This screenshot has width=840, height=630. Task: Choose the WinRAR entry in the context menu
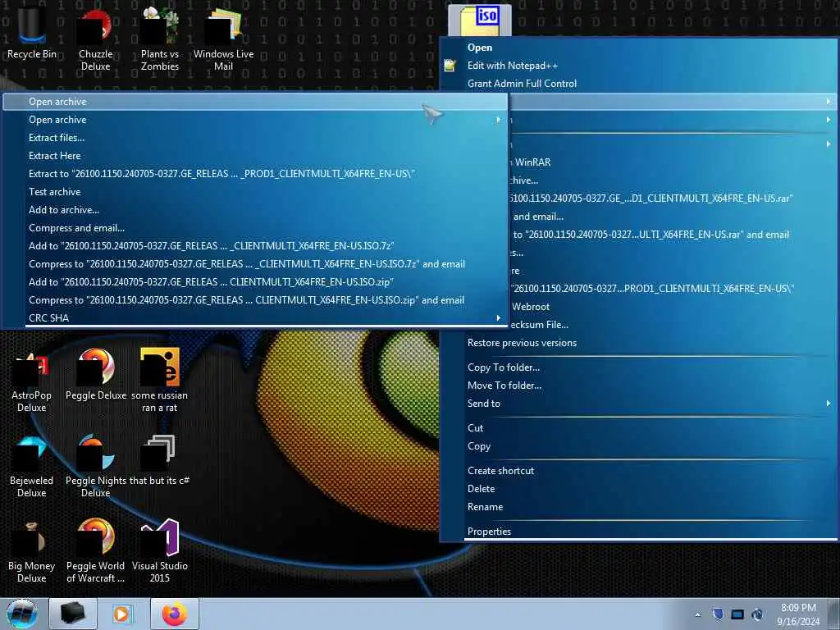point(672,162)
